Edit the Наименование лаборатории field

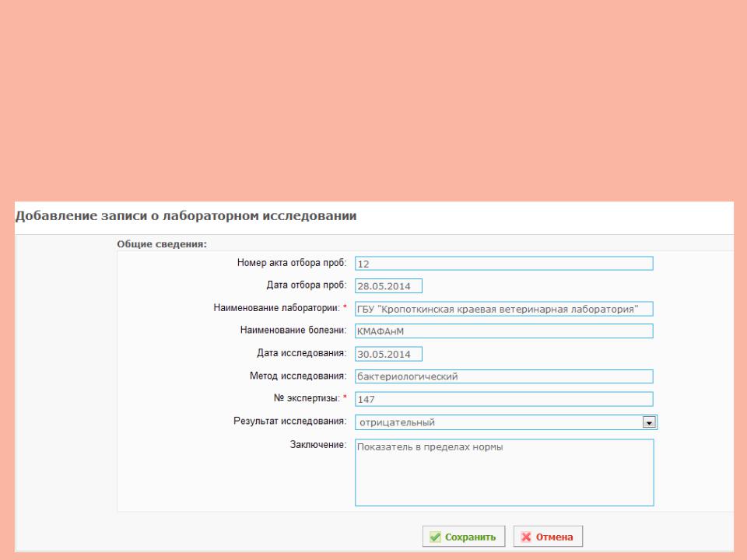coord(504,309)
